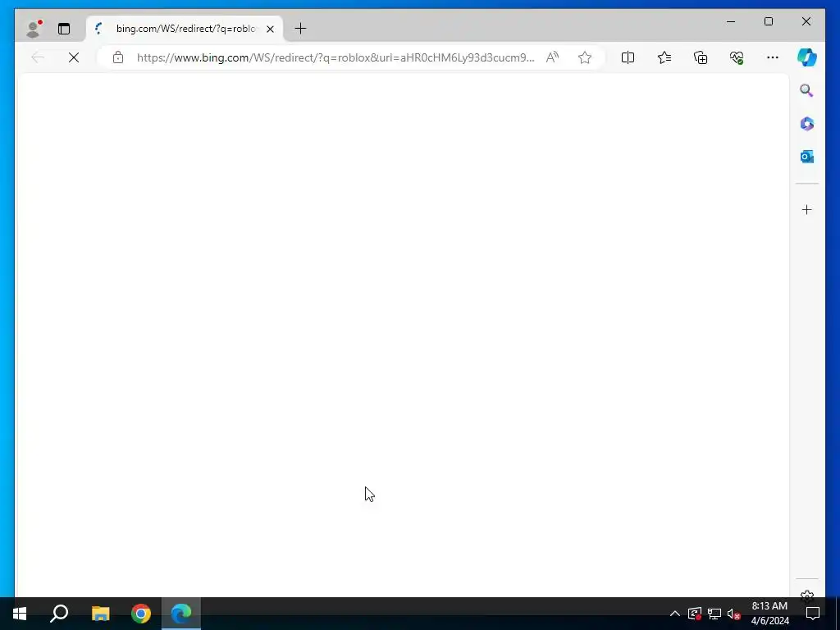Image resolution: width=840 pixels, height=630 pixels.
Task: Customize sidebar with plus icon
Action: pyautogui.click(x=807, y=209)
